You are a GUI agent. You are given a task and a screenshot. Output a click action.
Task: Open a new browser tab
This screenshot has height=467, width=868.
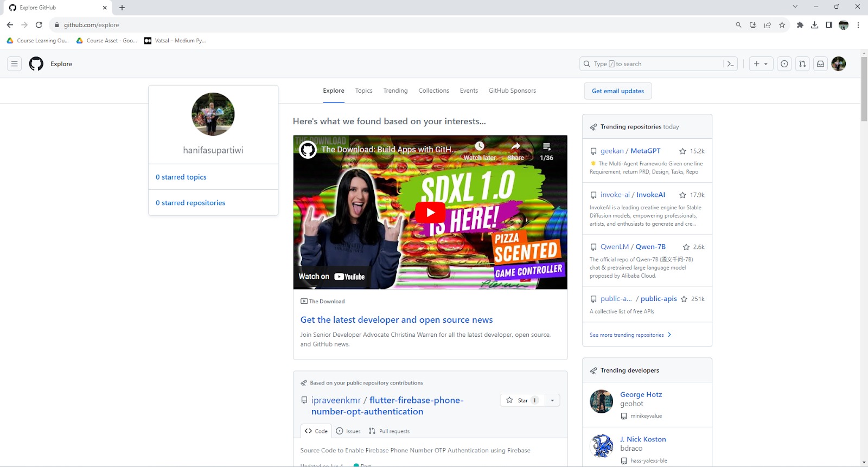pyautogui.click(x=122, y=8)
